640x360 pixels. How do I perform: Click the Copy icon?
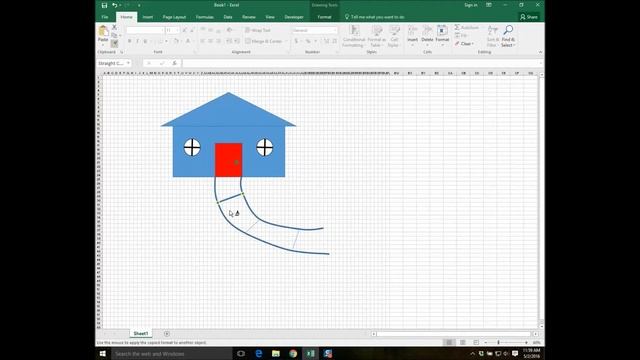114,35
